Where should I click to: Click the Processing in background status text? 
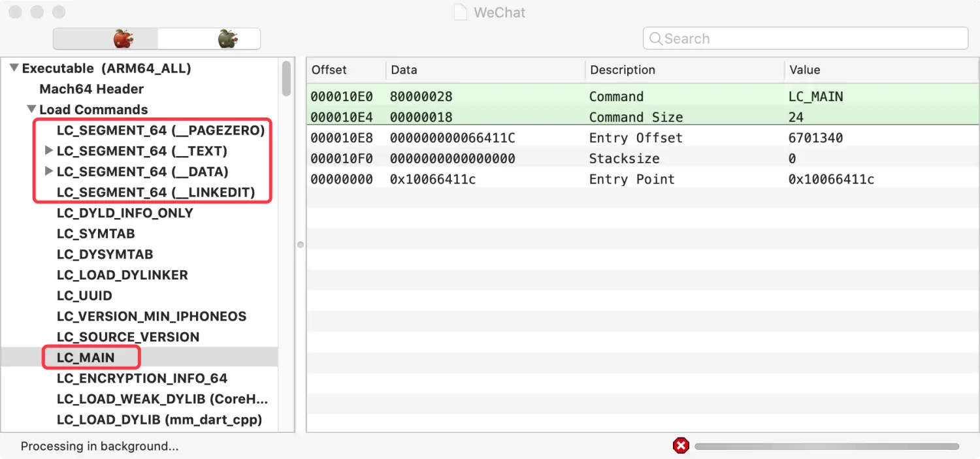[x=99, y=447]
